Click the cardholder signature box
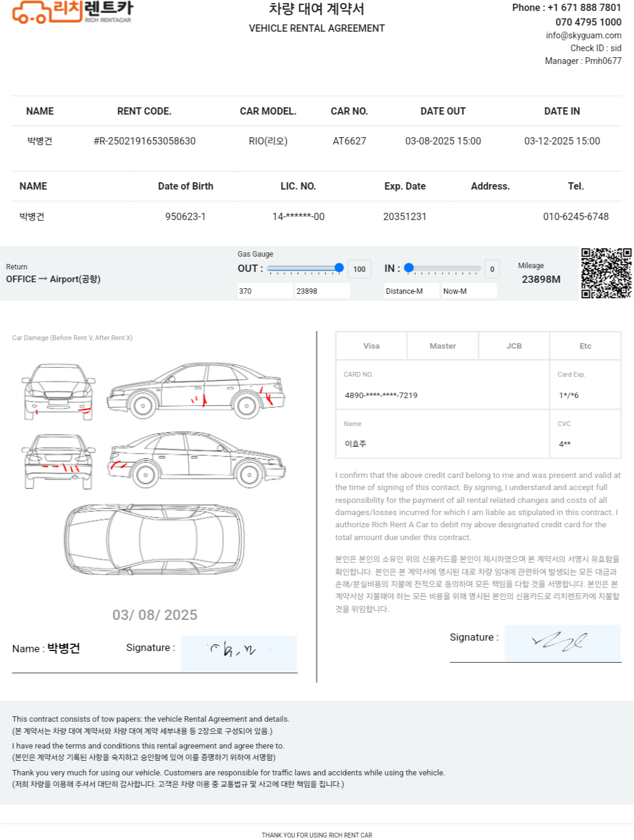634x840 pixels. pyautogui.click(x=563, y=643)
